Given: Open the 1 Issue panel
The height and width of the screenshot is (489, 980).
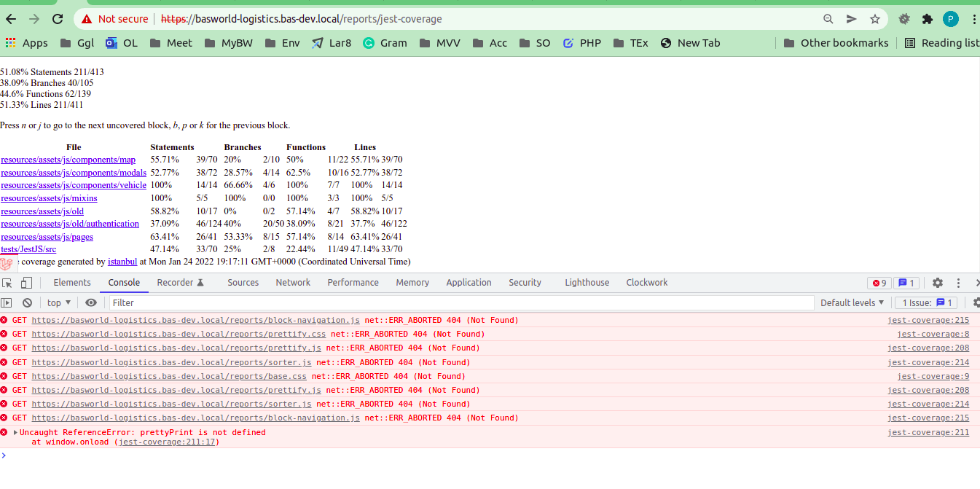Looking at the screenshot, I should coord(927,302).
